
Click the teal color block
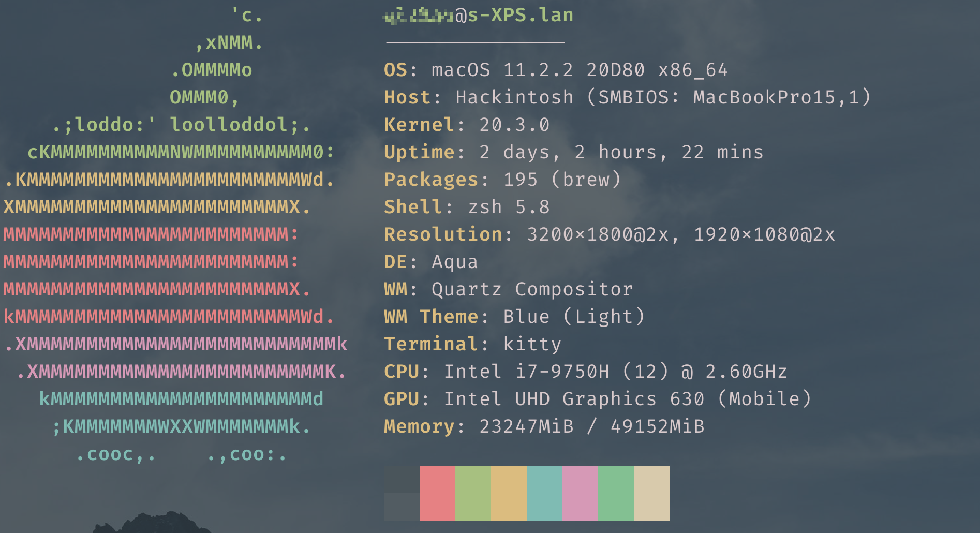544,493
